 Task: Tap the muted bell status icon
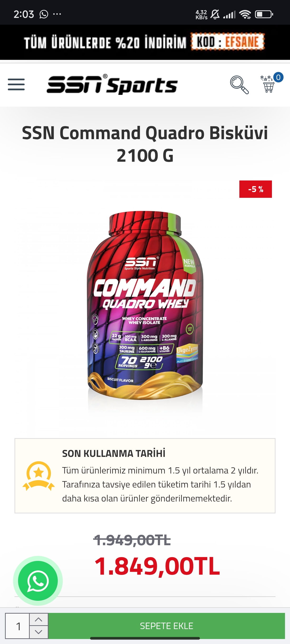point(215,14)
